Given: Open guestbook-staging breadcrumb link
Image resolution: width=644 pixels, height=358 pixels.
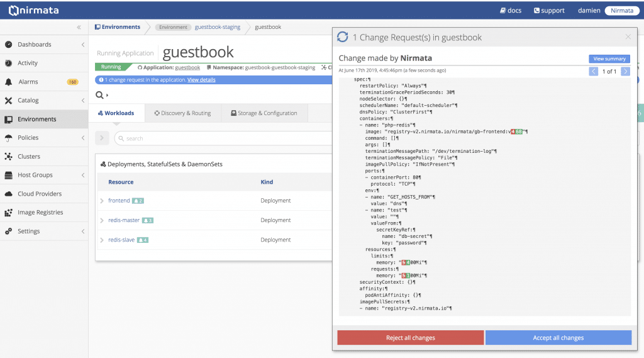Looking at the screenshot, I should click(217, 27).
